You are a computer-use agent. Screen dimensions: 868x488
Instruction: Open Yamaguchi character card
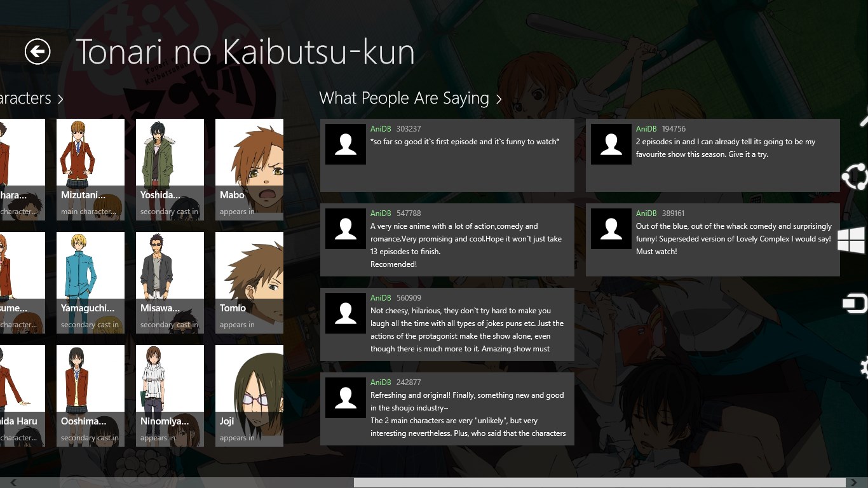pyautogui.click(x=90, y=283)
